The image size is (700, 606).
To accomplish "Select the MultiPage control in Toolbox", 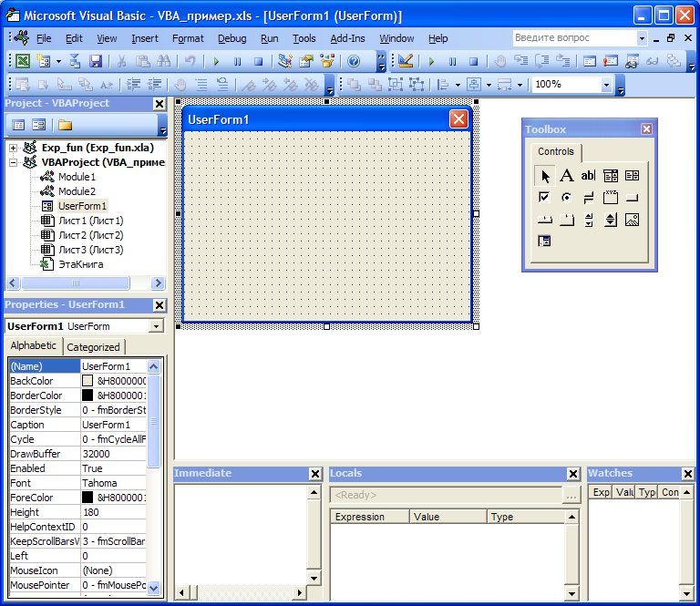I will tap(567, 219).
